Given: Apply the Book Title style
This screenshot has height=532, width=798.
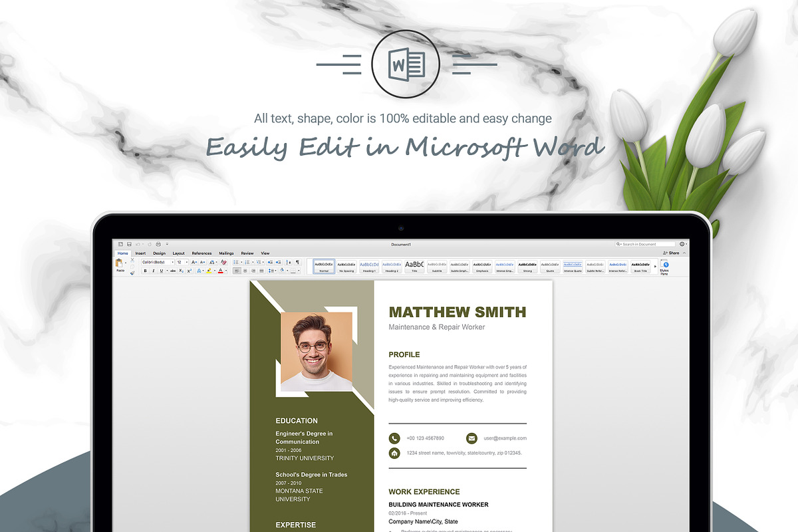Looking at the screenshot, I should [640, 267].
